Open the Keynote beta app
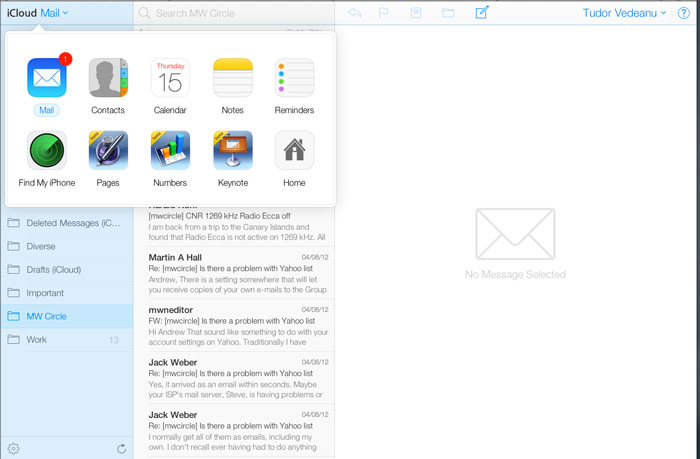Screen dimensions: 700x459 [233, 150]
